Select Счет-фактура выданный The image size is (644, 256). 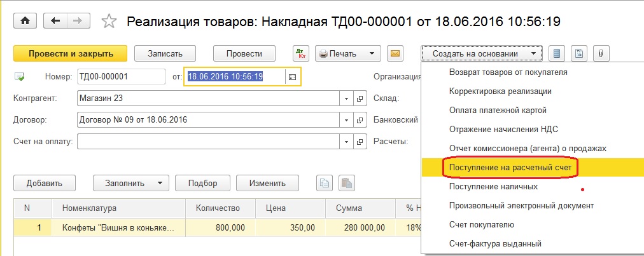(x=495, y=244)
